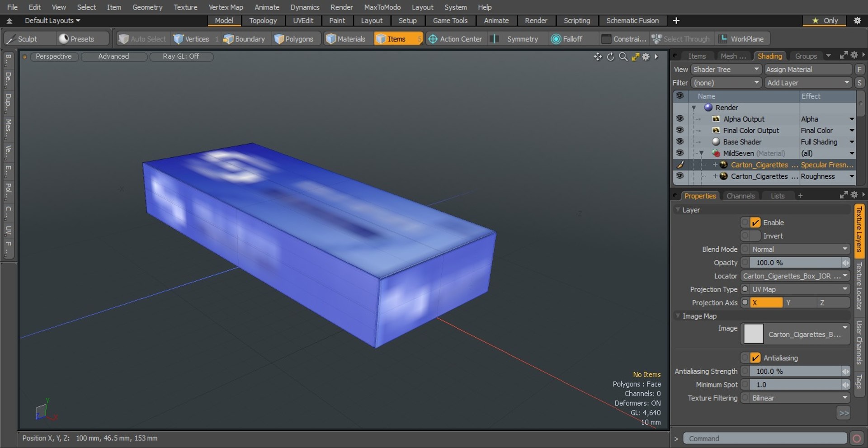
Task: Open the Geometry menu
Action: pos(147,7)
